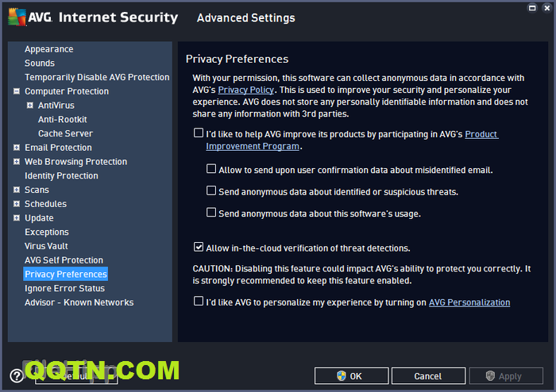Open the Privacy Policy link

tap(244, 90)
